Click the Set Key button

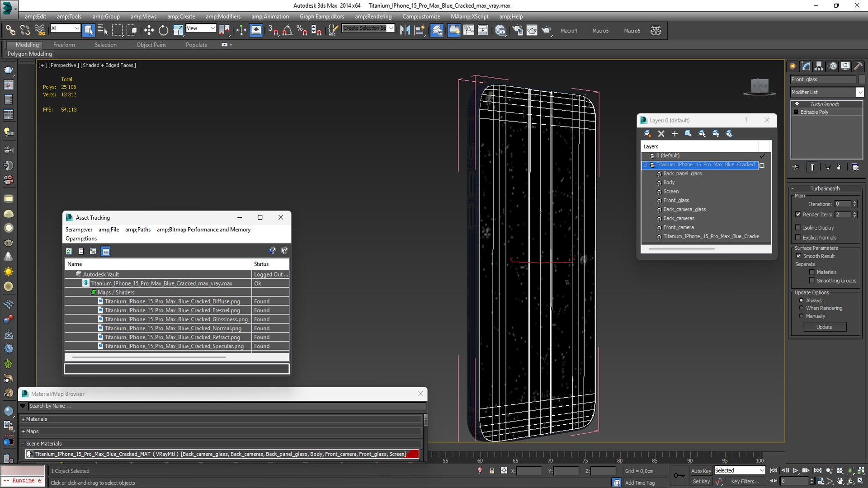pos(701,482)
